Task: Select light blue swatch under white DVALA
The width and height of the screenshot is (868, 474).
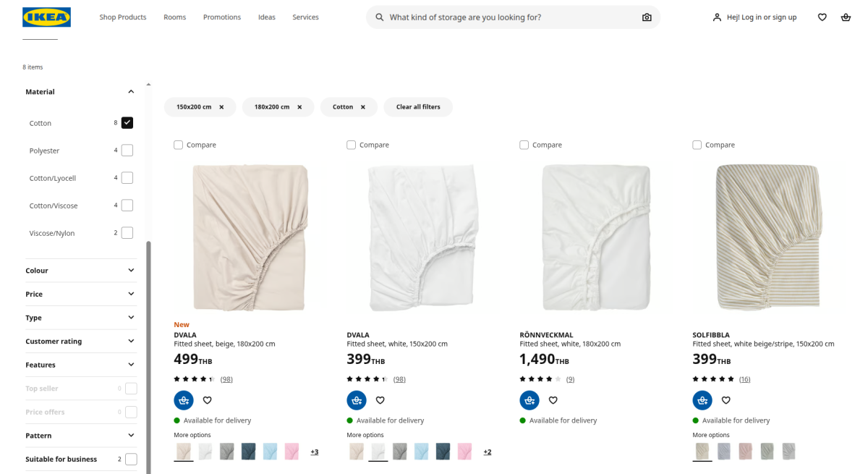Action: (x=421, y=452)
